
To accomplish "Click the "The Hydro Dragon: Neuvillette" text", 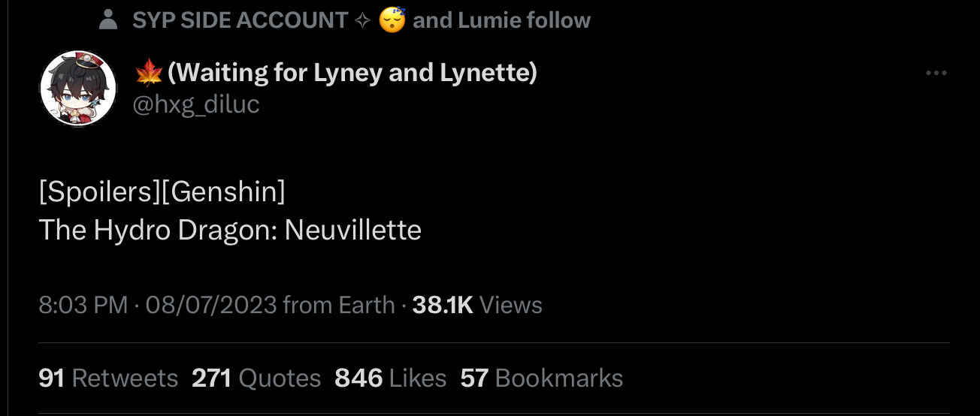I will (x=229, y=230).
